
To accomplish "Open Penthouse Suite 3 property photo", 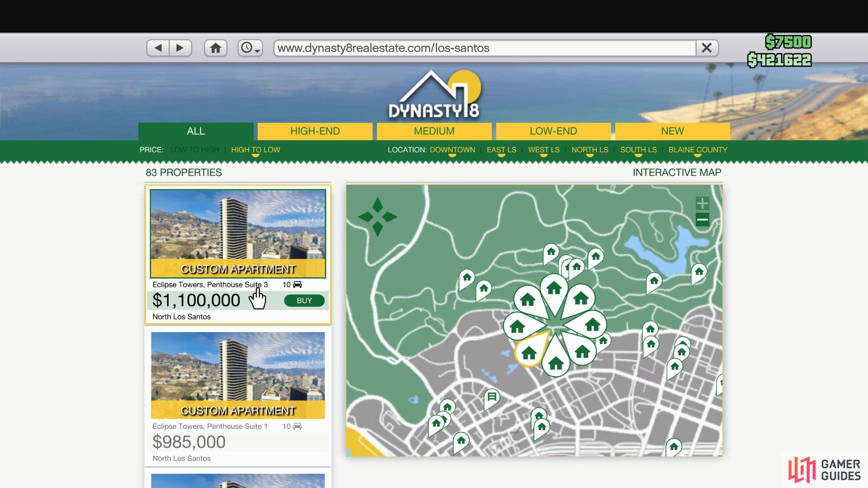I will 238,234.
